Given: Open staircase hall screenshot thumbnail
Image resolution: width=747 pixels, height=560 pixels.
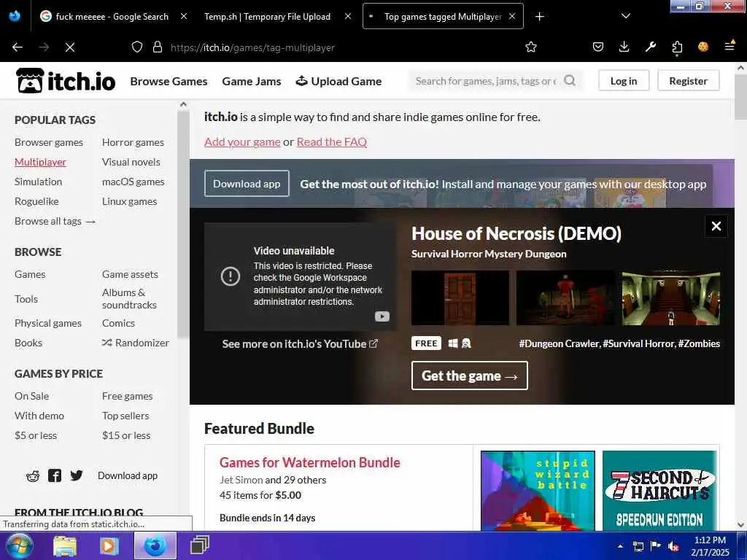Looking at the screenshot, I should click(671, 298).
